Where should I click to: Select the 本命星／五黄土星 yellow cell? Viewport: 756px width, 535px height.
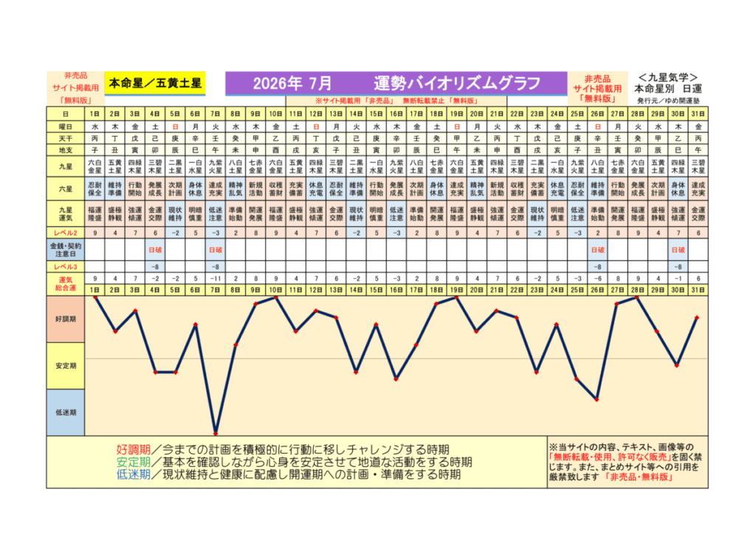(155, 82)
